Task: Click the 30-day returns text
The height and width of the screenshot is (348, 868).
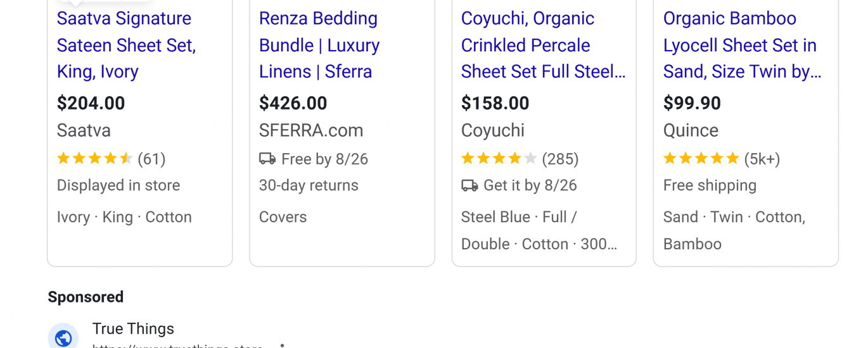Action: 309,185
